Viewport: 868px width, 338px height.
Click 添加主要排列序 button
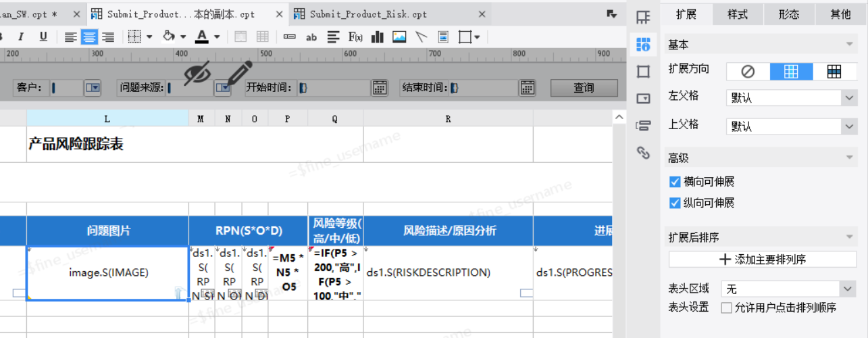click(x=763, y=259)
